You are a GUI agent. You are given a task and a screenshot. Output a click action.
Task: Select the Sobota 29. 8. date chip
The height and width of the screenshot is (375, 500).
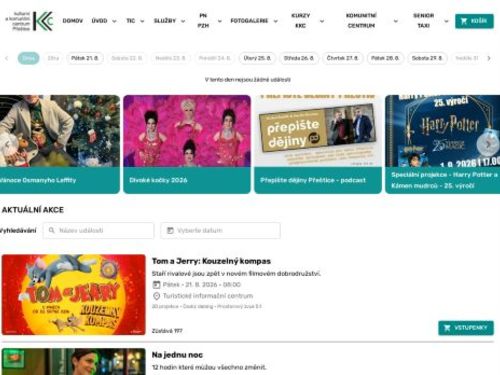pos(427,58)
